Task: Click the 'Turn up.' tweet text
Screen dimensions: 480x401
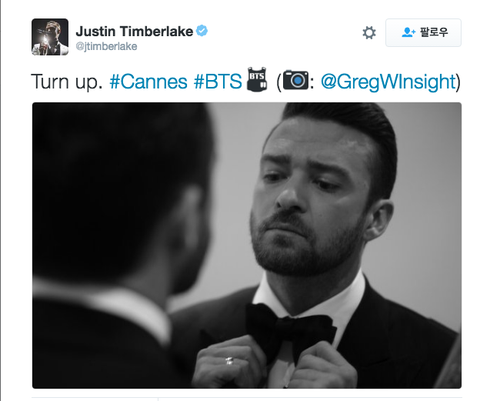Action: (67, 82)
